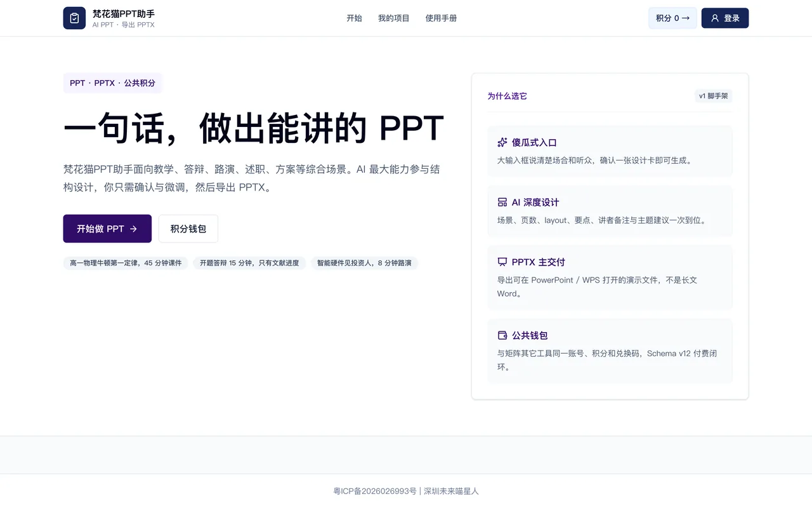Click the arrow icon in 开始做 PPT button
Screen dimensions: 812x508
tap(133, 229)
